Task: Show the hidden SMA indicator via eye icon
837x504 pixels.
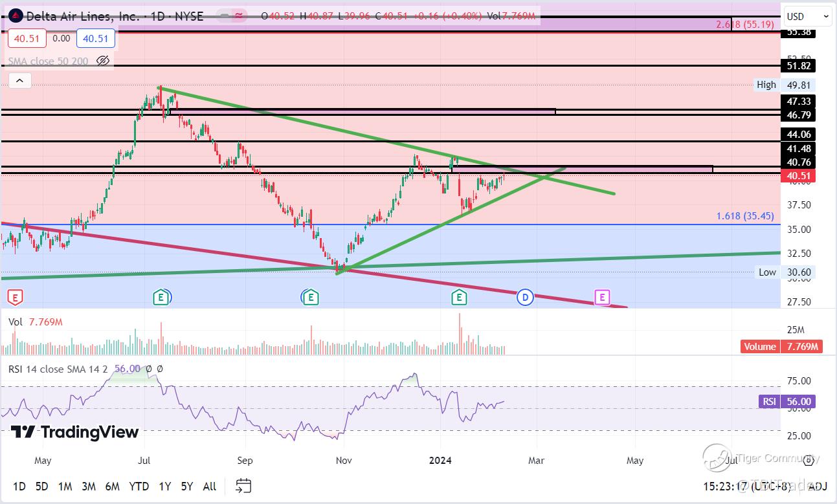Action: (x=102, y=61)
